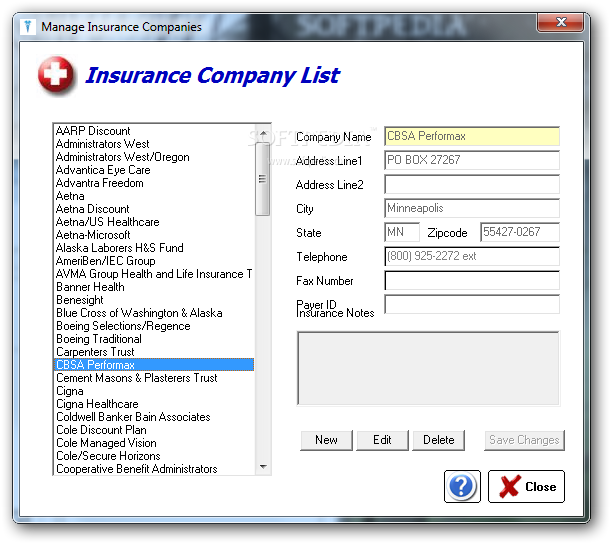This screenshot has width=611, height=544.
Task: Select the Cigna entry
Action: click(x=154, y=391)
